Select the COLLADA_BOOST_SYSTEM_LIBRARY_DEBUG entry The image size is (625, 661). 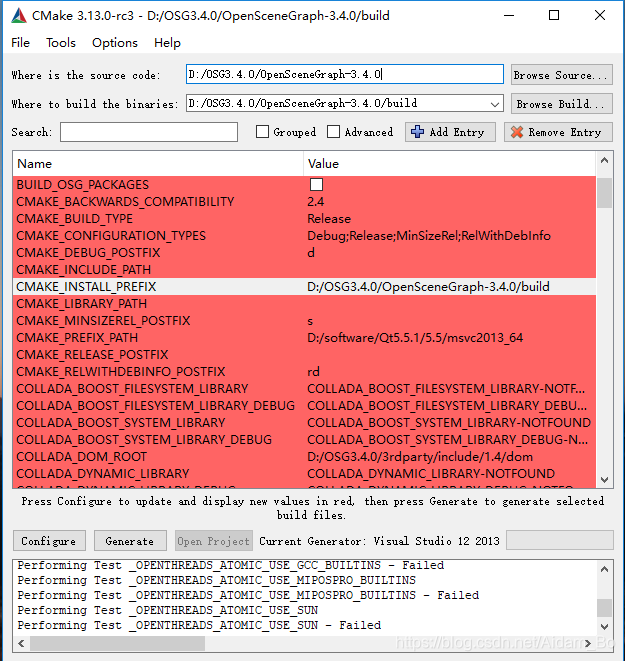pyautogui.click(x=144, y=440)
